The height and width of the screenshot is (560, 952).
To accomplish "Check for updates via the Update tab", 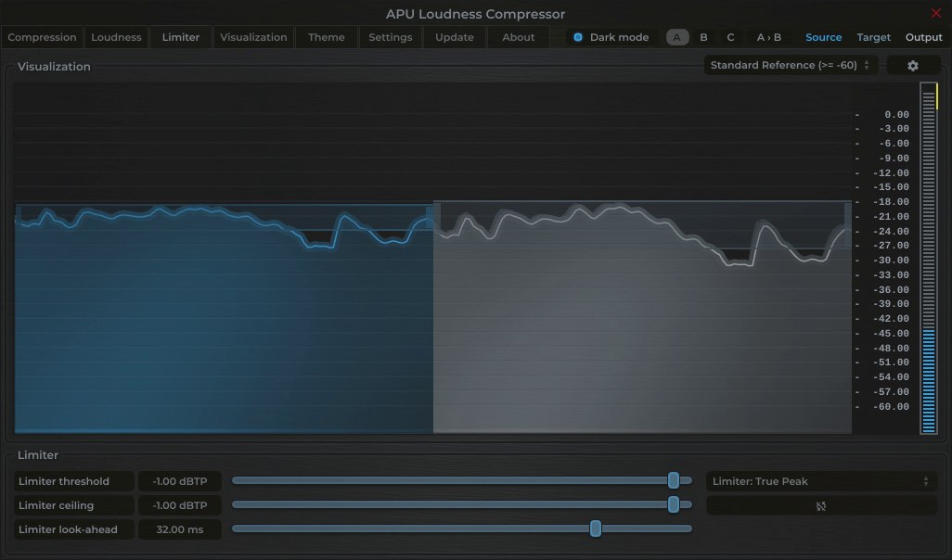I will [x=454, y=37].
